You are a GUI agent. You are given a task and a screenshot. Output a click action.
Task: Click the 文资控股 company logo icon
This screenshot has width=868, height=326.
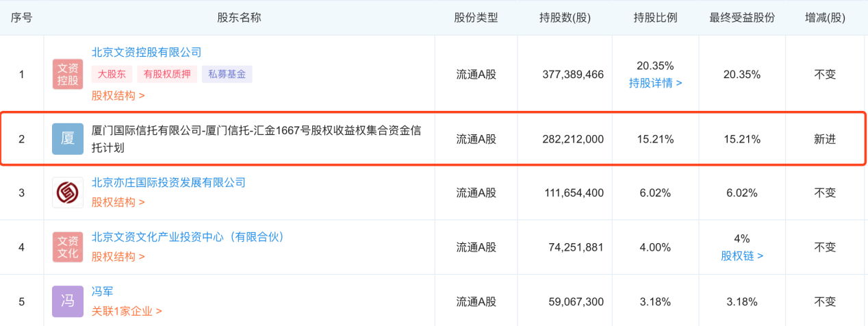pyautogui.click(x=68, y=74)
